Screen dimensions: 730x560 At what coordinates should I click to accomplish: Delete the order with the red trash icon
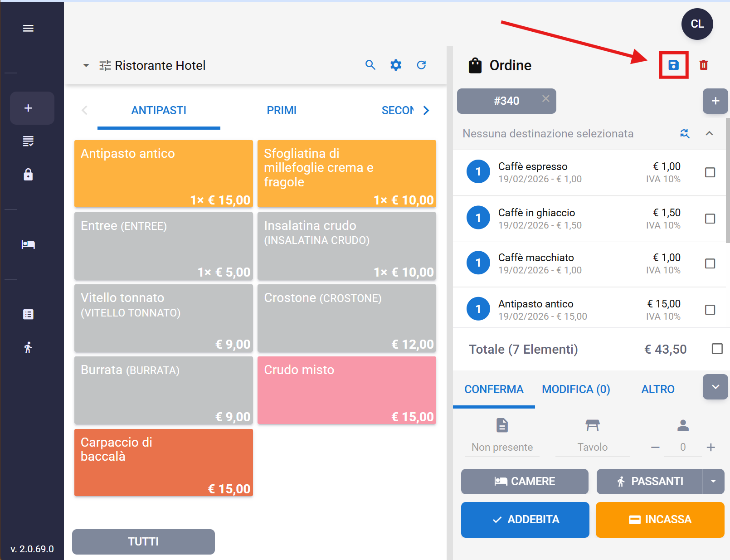click(x=703, y=65)
